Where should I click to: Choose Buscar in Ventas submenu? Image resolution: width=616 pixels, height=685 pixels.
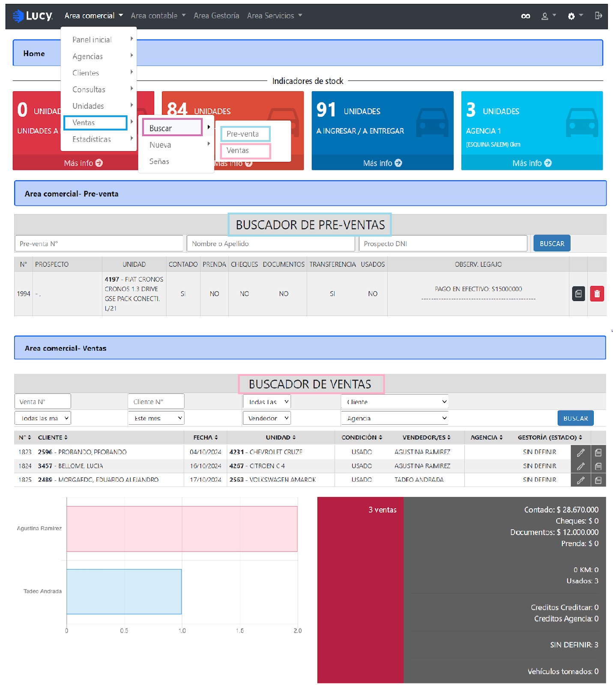[172, 128]
